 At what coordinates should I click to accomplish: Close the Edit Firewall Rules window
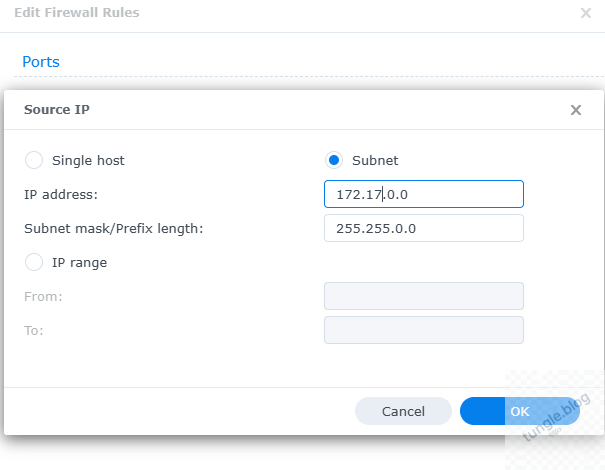point(586,13)
